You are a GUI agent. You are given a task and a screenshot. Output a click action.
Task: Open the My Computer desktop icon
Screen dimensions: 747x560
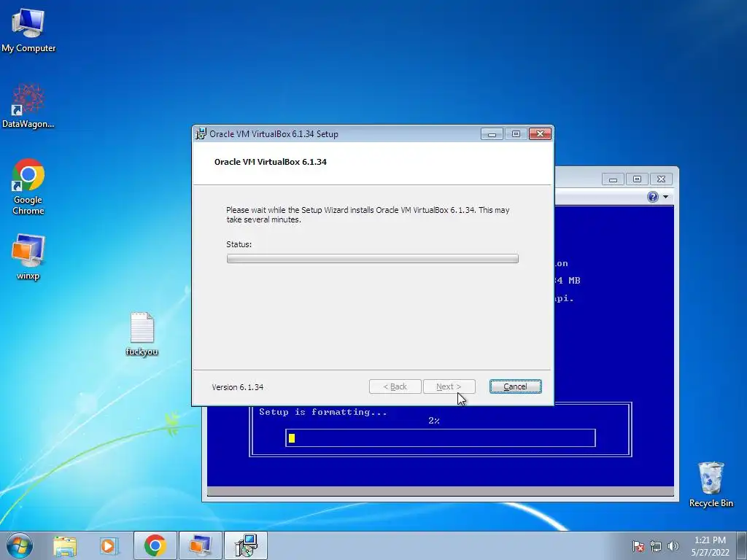28,29
